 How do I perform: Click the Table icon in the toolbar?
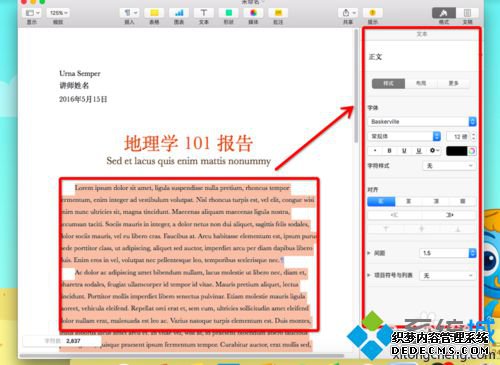[x=154, y=13]
